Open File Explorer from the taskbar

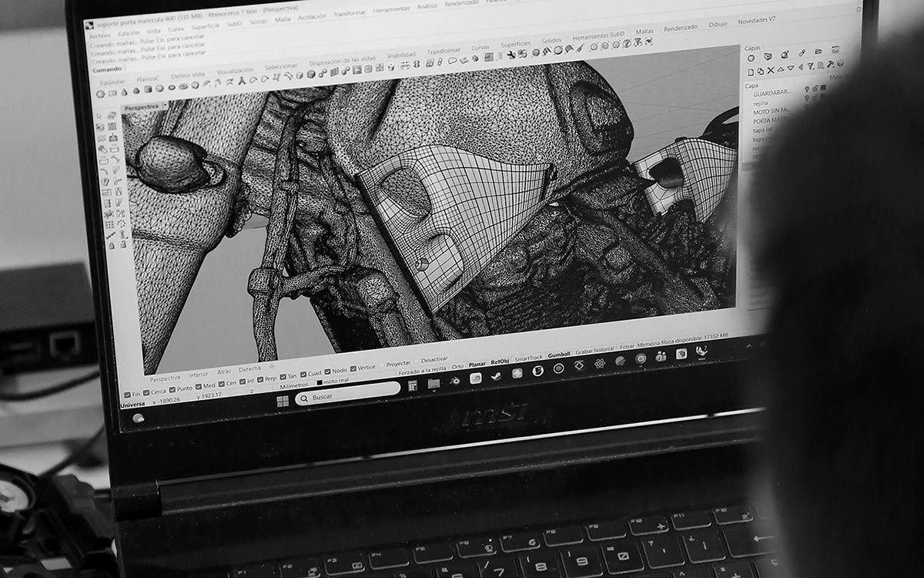pos(434,383)
